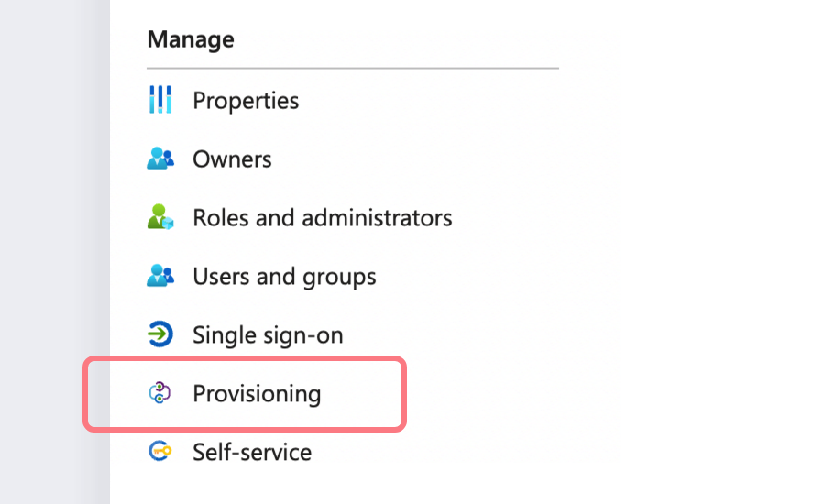Navigate to Single sign-on settings

268,334
